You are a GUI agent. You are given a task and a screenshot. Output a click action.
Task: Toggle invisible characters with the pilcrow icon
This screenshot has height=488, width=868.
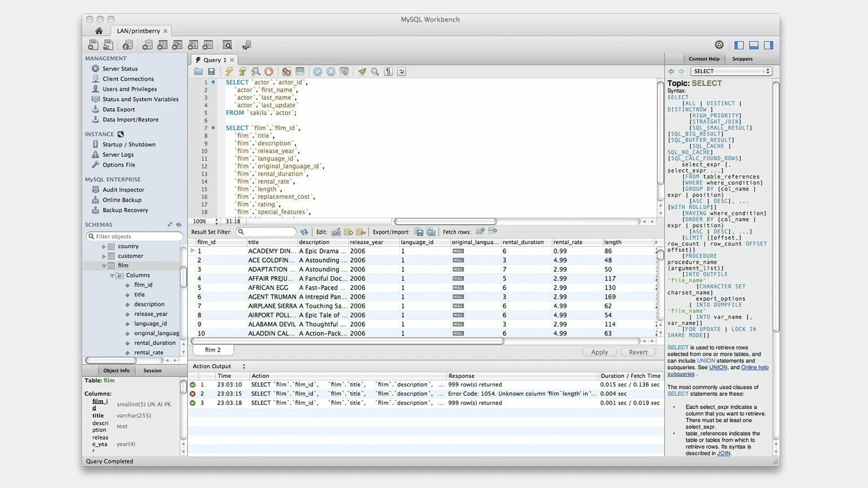tap(388, 72)
